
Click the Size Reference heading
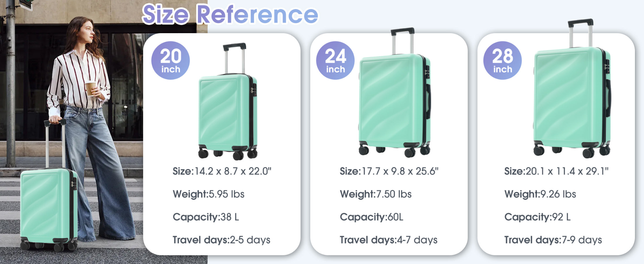click(230, 14)
